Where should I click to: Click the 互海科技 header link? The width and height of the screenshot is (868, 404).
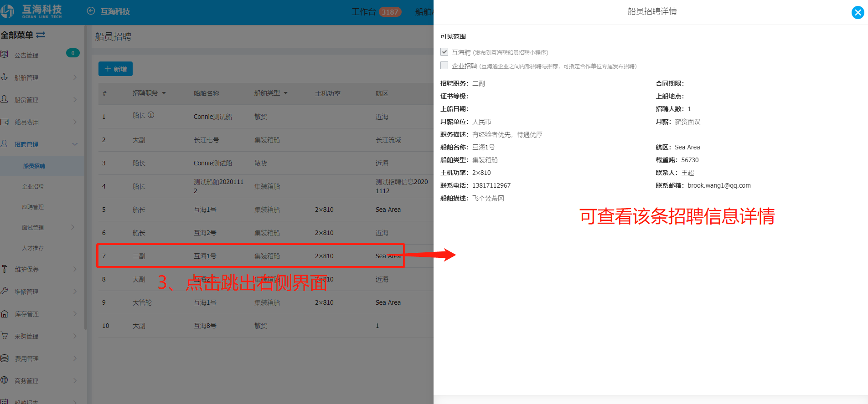coord(115,11)
